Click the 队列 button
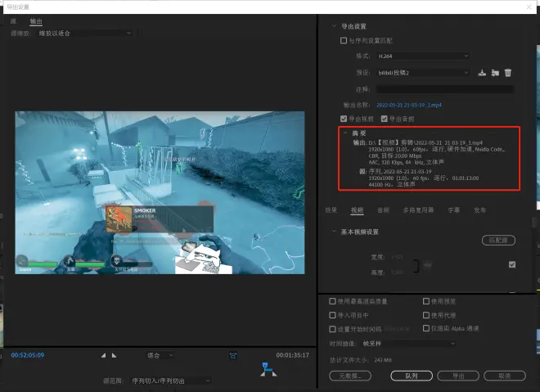This screenshot has width=540, height=392. pos(412,376)
